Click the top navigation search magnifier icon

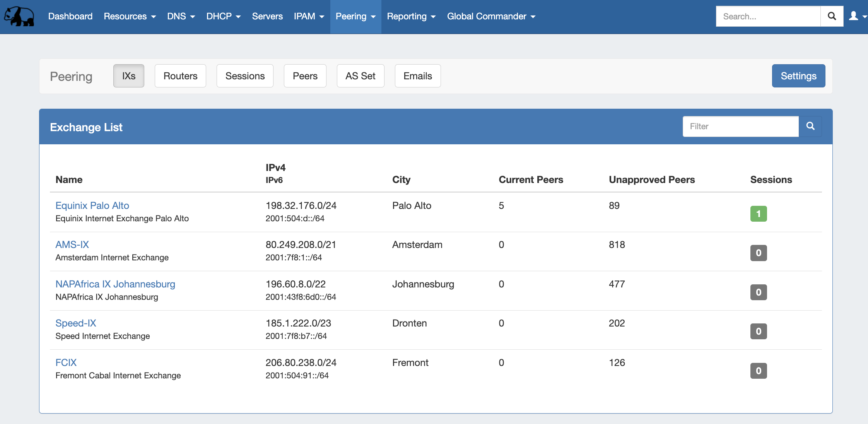[x=832, y=16]
